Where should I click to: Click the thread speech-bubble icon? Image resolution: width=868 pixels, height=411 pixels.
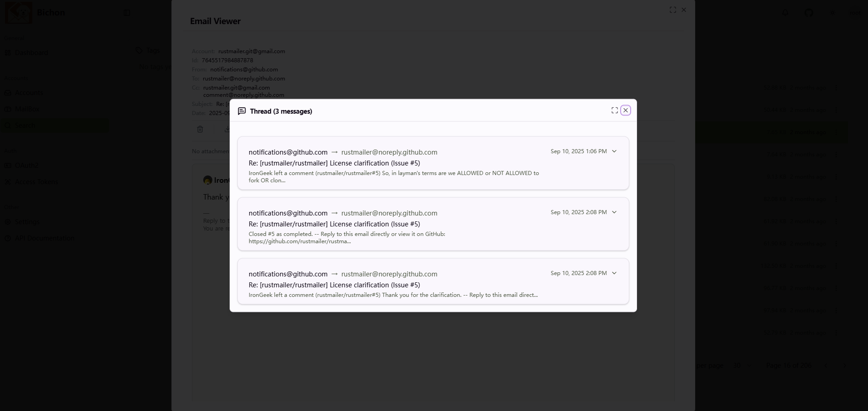[x=241, y=110]
